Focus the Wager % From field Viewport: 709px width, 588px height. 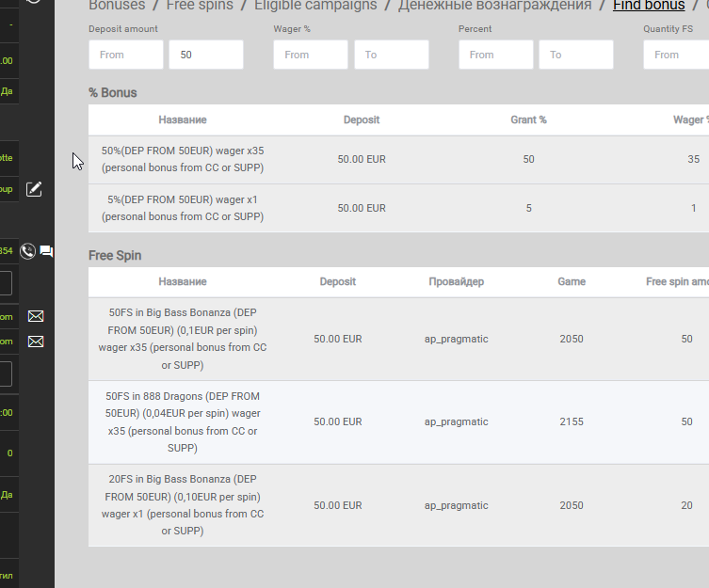coord(311,55)
